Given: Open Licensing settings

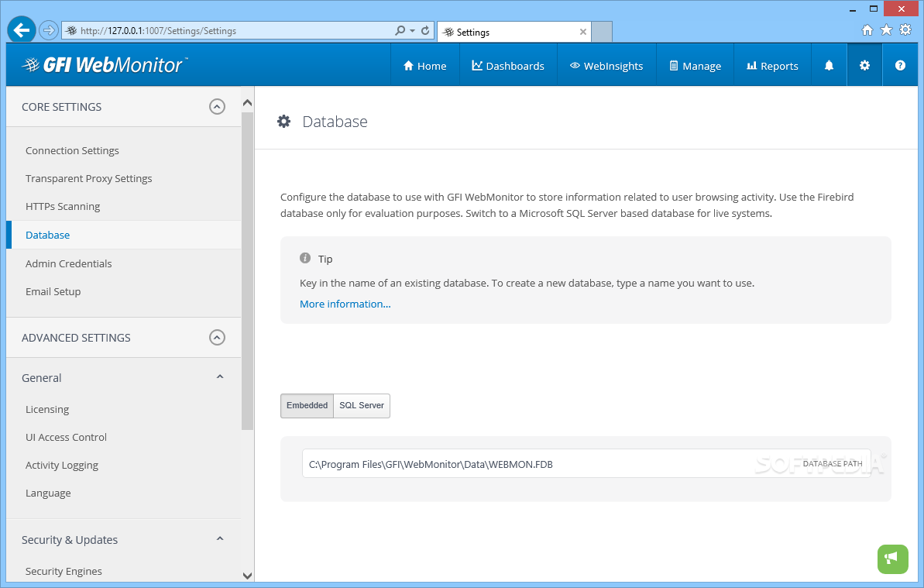Looking at the screenshot, I should (47, 409).
